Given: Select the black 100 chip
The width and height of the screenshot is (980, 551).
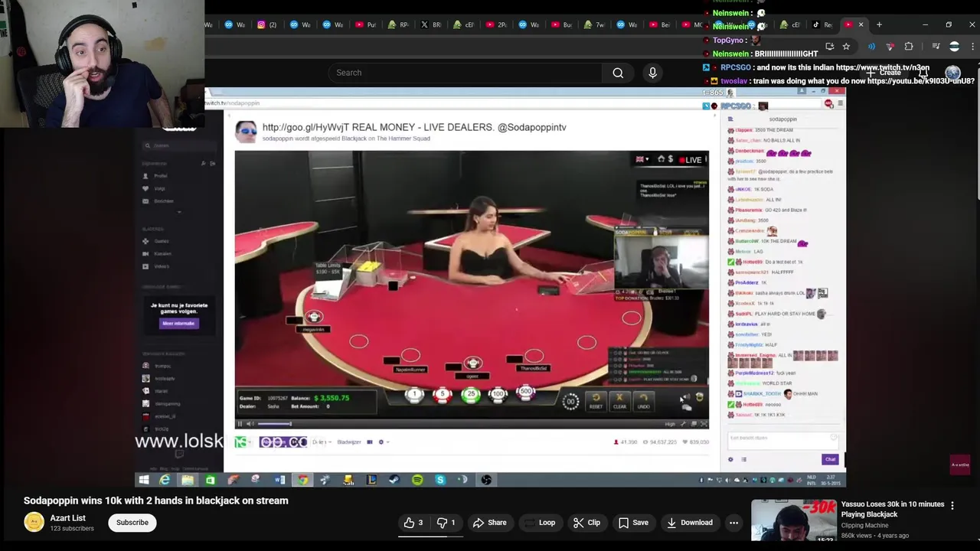Looking at the screenshot, I should click(498, 395).
